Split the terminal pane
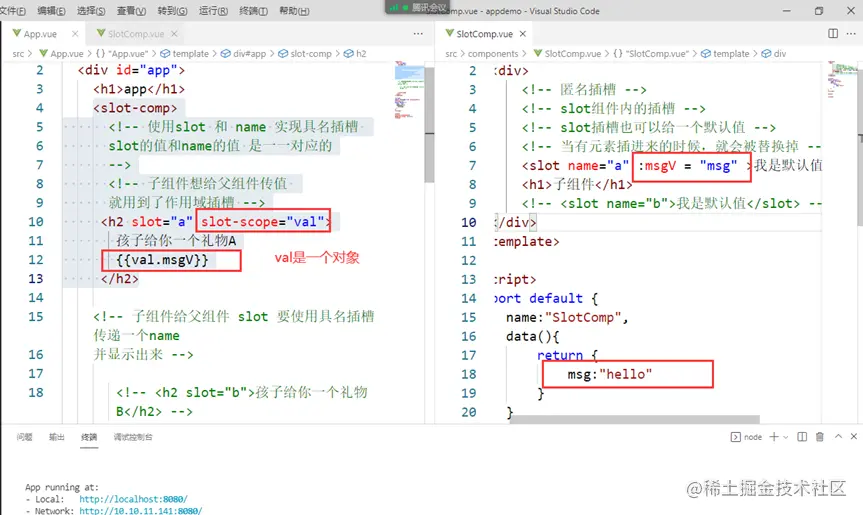 (x=802, y=437)
